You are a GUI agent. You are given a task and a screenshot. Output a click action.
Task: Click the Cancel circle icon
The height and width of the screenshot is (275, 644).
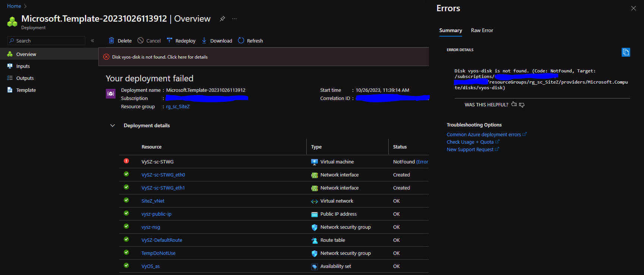141,40
